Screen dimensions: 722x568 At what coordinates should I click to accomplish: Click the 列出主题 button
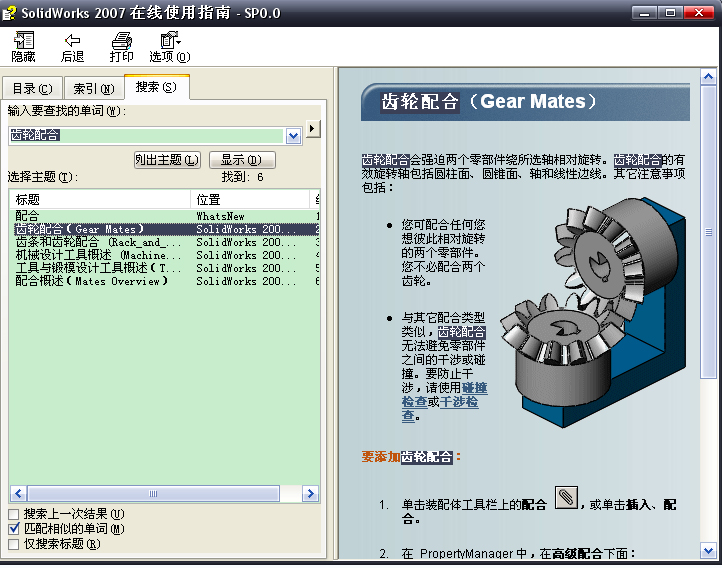[167, 160]
